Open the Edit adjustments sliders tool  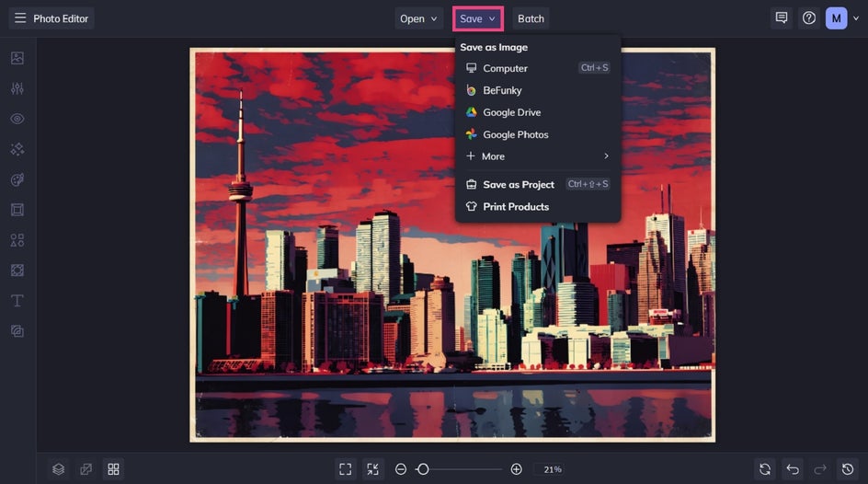pyautogui.click(x=17, y=88)
